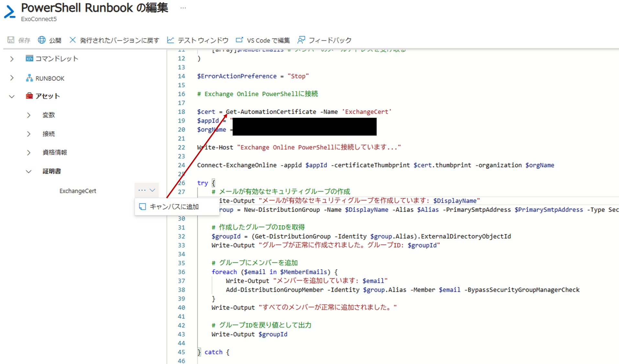Click the ExoConnect5 runbook name
Image resolution: width=619 pixels, height=364 pixels.
(39, 19)
